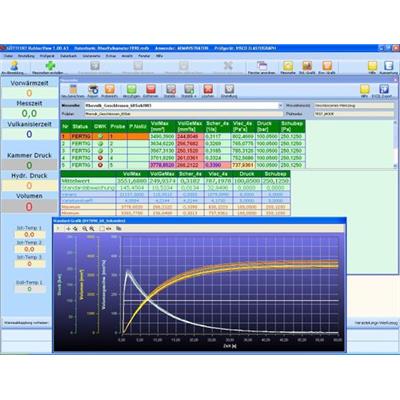Screen dimensions: 400x400
Task: Select row 4 with red DWK status
Action: (183, 158)
